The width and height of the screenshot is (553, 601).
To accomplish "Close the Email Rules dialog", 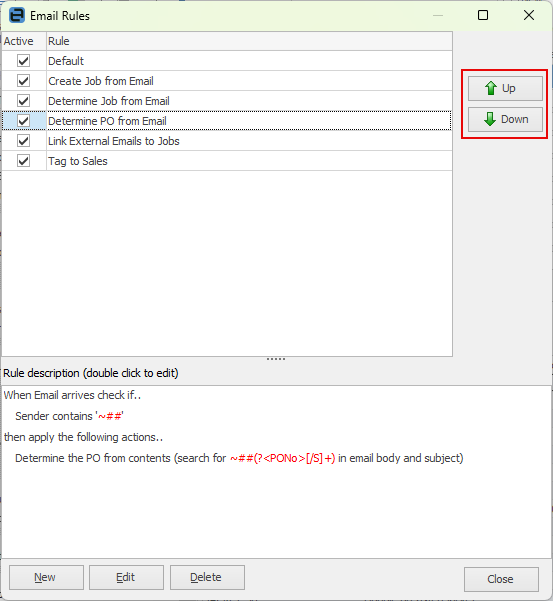I will click(x=501, y=579).
